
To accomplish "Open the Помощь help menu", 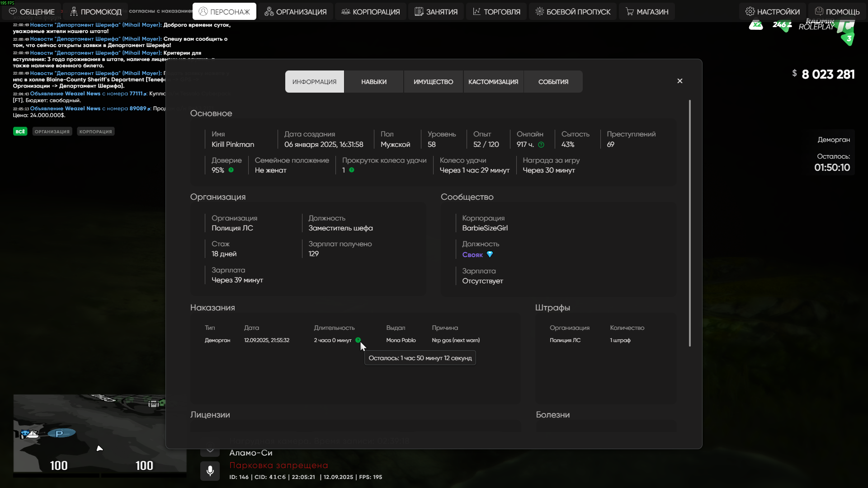I will pos(837,11).
